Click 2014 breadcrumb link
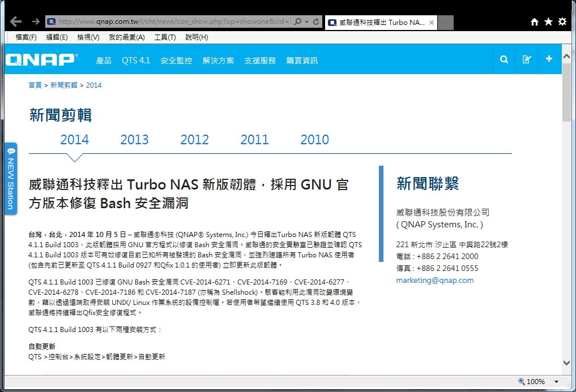Image resolution: width=576 pixels, height=392 pixels. click(x=93, y=85)
